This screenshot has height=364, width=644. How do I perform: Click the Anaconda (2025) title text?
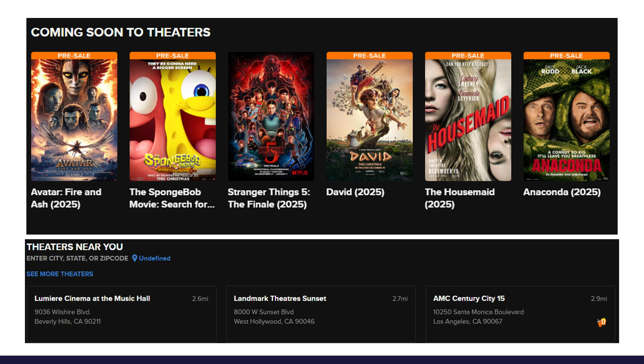(x=562, y=192)
